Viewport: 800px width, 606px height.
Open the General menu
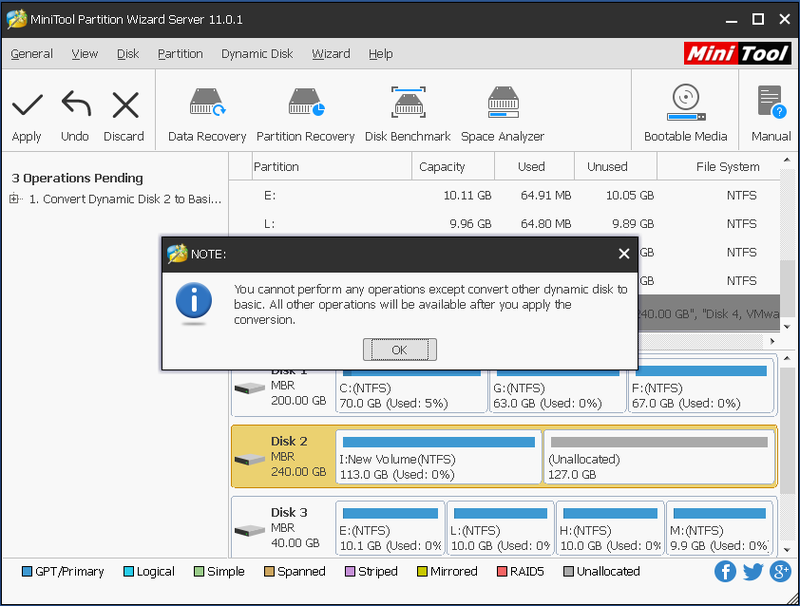(32, 54)
